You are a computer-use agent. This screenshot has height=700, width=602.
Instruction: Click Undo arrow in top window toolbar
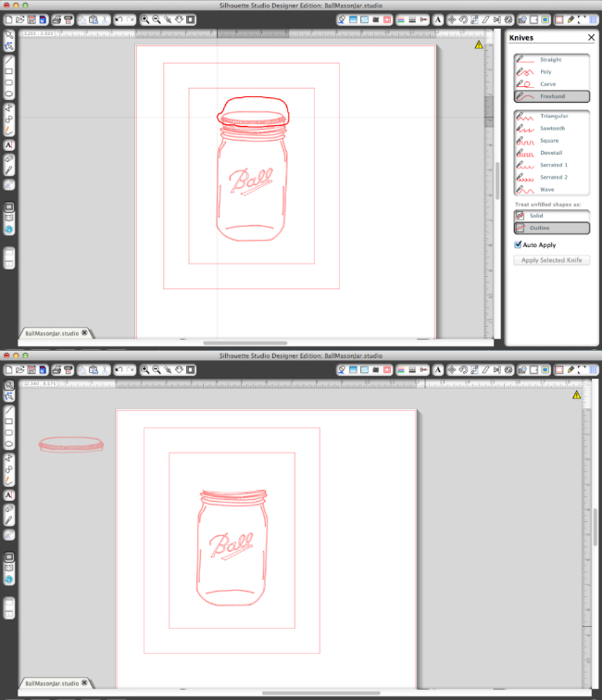[119, 19]
